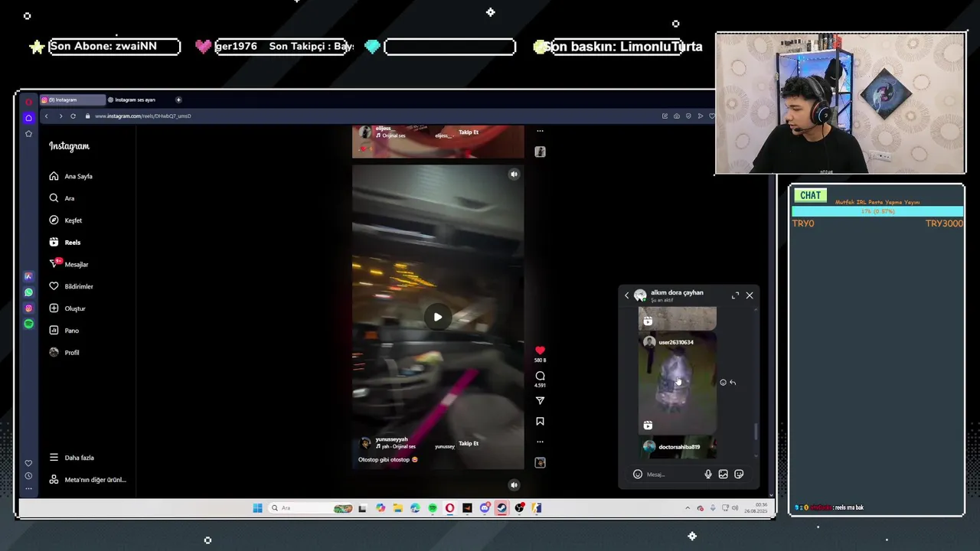The width and height of the screenshot is (980, 551).
Task: Open alkım dora çayhan chat profile
Action: [677, 293]
